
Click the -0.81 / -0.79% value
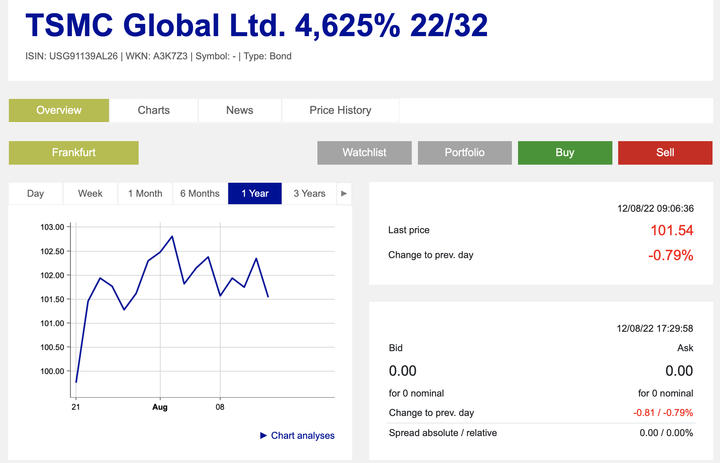point(663,413)
